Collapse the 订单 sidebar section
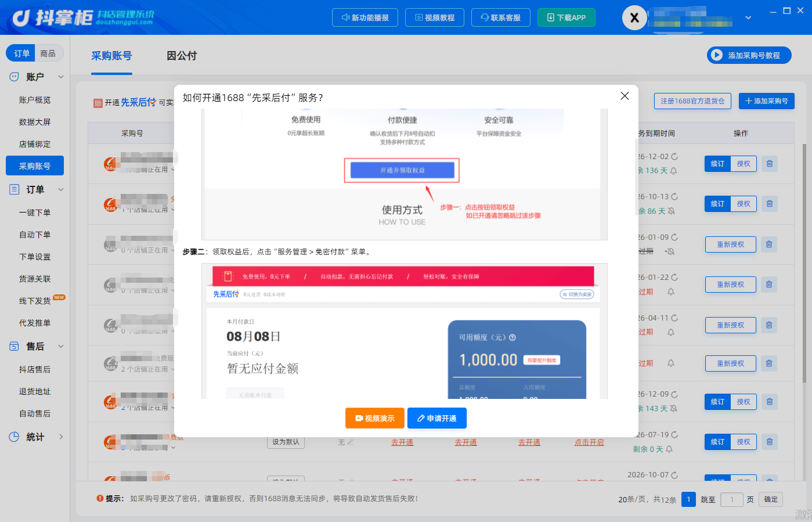The image size is (812, 522). 60,189
